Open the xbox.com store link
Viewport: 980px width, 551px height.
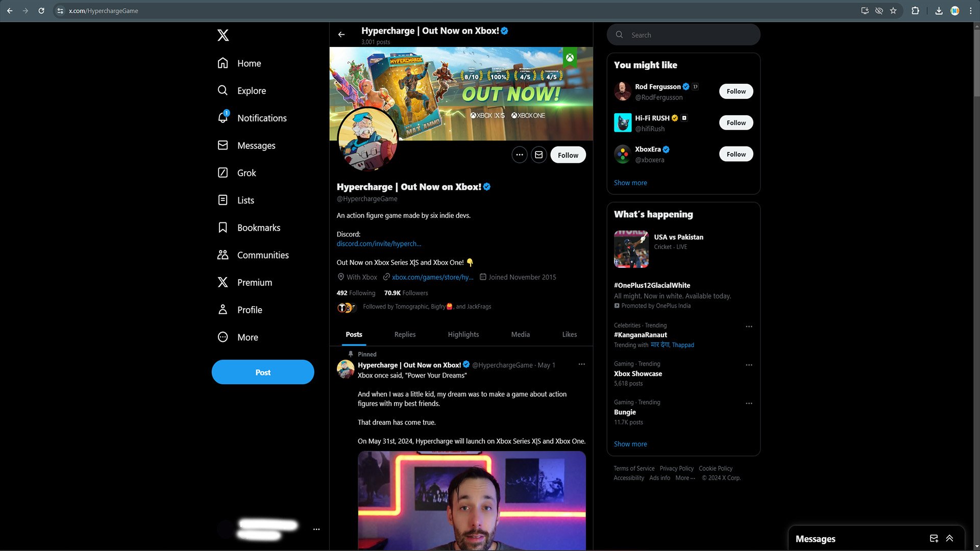[432, 277]
